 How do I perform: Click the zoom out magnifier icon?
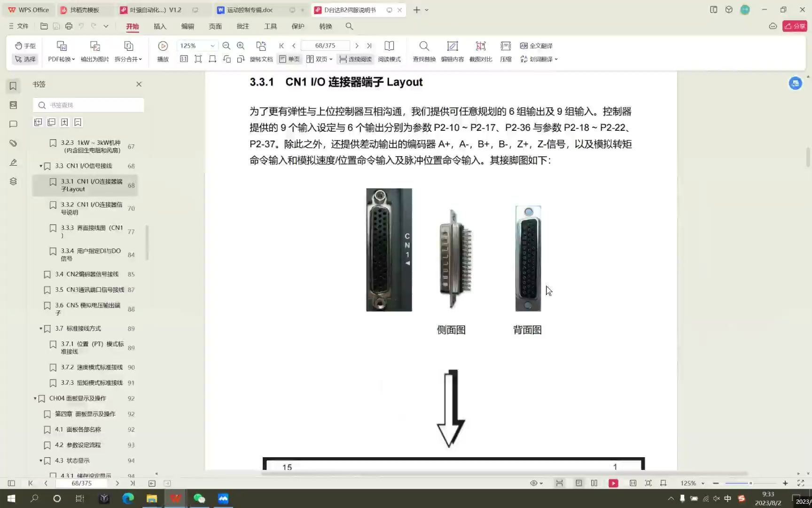click(x=226, y=46)
